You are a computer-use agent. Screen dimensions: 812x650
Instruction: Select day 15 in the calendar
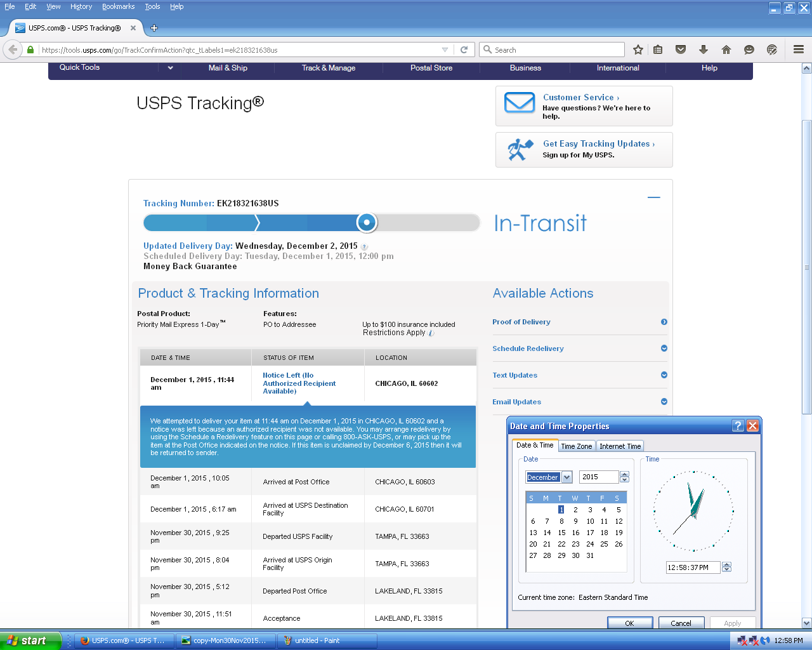[x=561, y=533]
